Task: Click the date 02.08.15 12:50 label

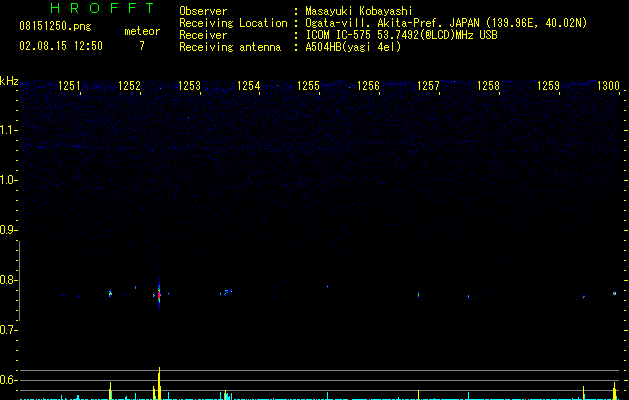Action: (61, 46)
